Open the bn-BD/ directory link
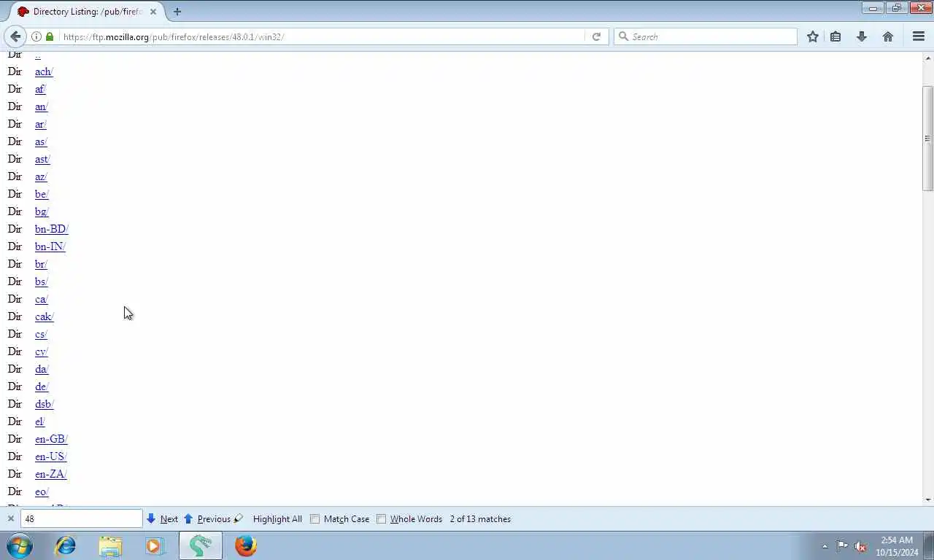The width and height of the screenshot is (934, 560). (x=51, y=229)
